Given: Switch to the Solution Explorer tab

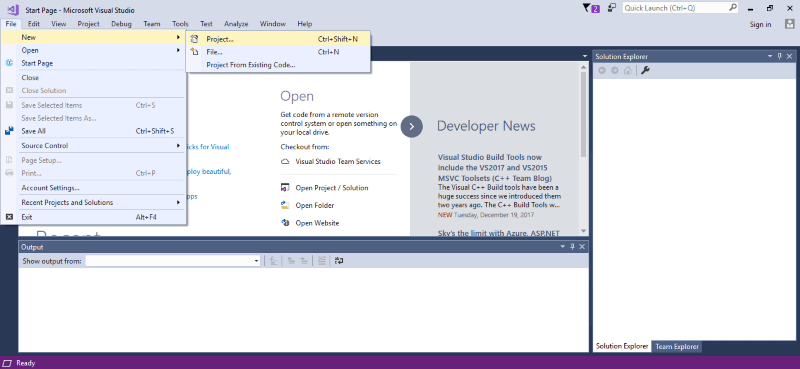Looking at the screenshot, I should point(622,347).
